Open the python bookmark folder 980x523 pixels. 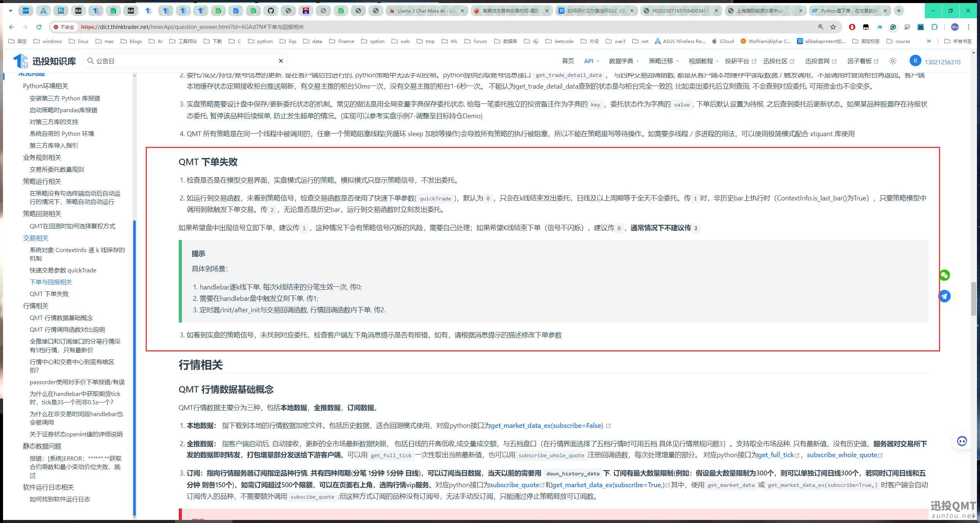point(260,41)
